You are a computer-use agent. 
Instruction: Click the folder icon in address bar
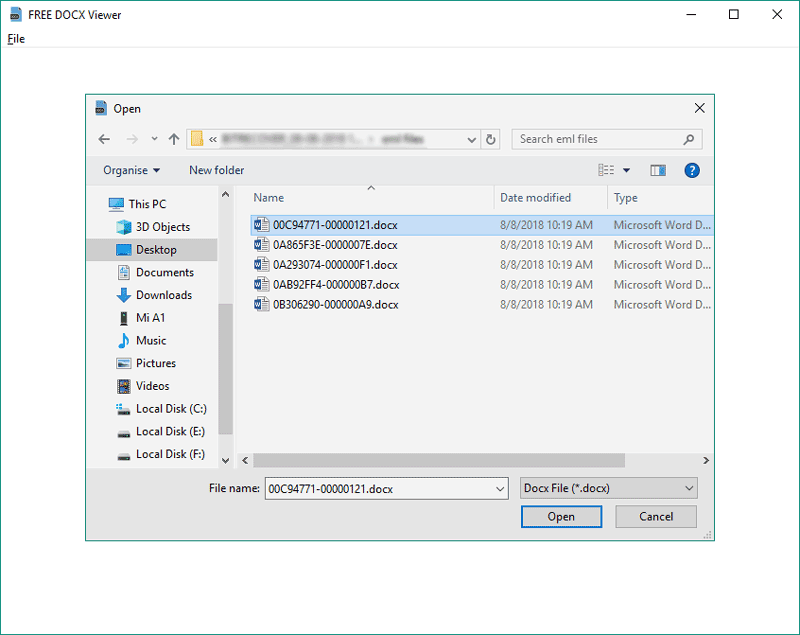(197, 139)
